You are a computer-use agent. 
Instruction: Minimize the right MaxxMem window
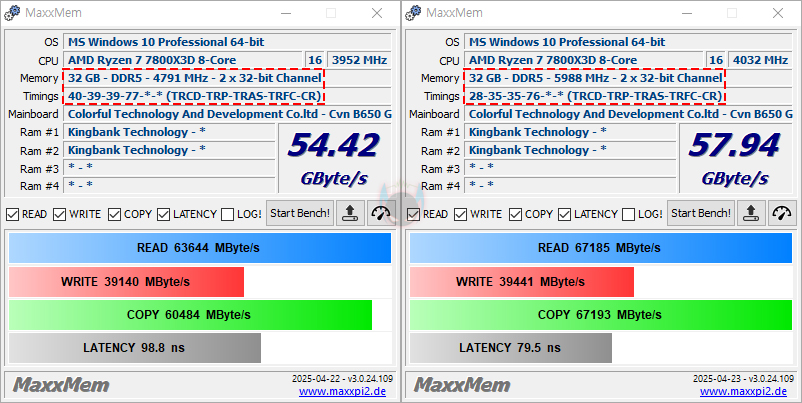pyautogui.click(x=686, y=13)
